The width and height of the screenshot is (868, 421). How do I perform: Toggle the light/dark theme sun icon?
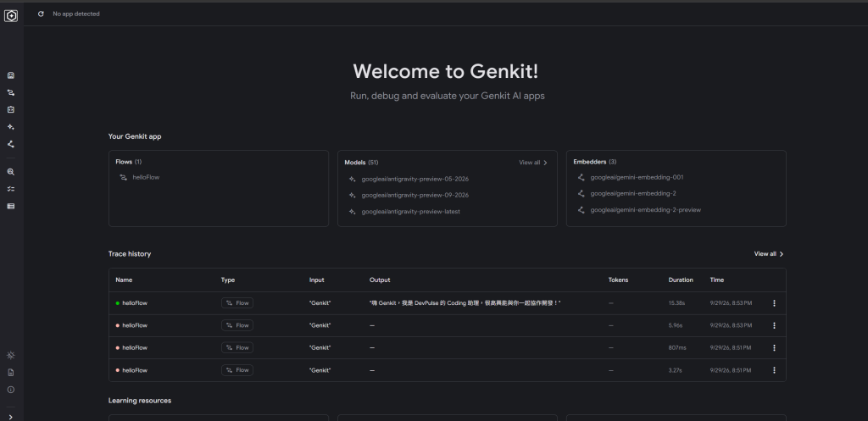point(10,355)
